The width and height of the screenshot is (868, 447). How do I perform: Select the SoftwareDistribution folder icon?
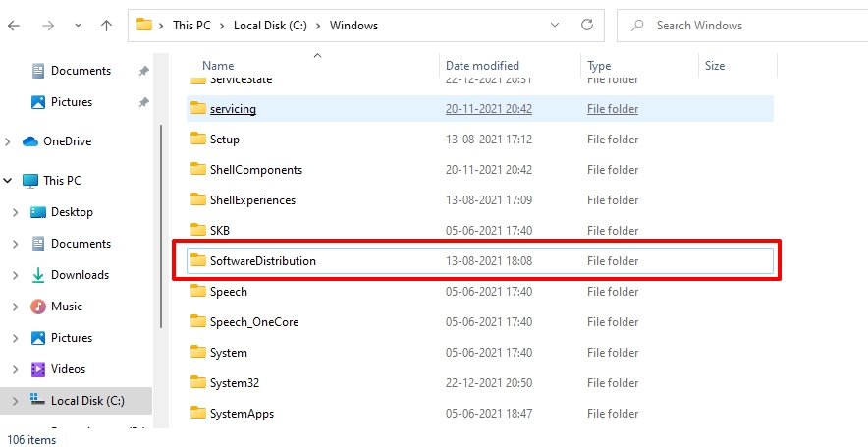tap(198, 260)
